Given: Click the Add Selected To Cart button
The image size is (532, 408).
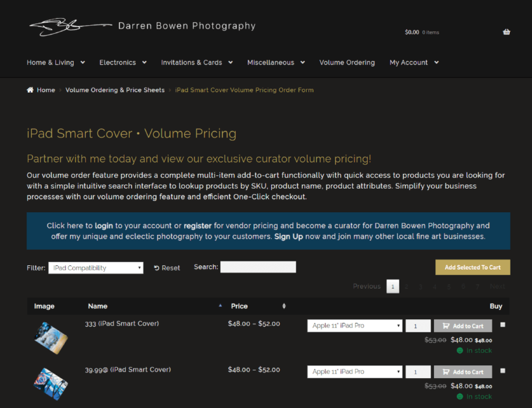Looking at the screenshot, I should coord(472,267).
